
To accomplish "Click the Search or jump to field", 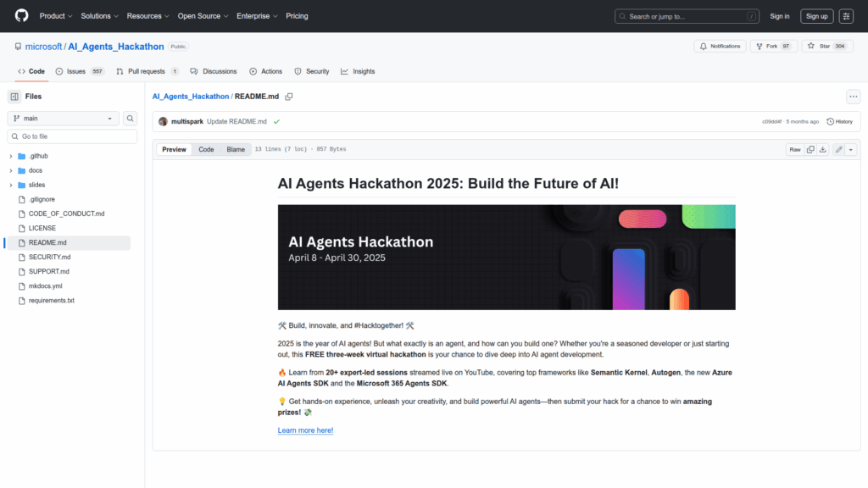I will pos(687,16).
